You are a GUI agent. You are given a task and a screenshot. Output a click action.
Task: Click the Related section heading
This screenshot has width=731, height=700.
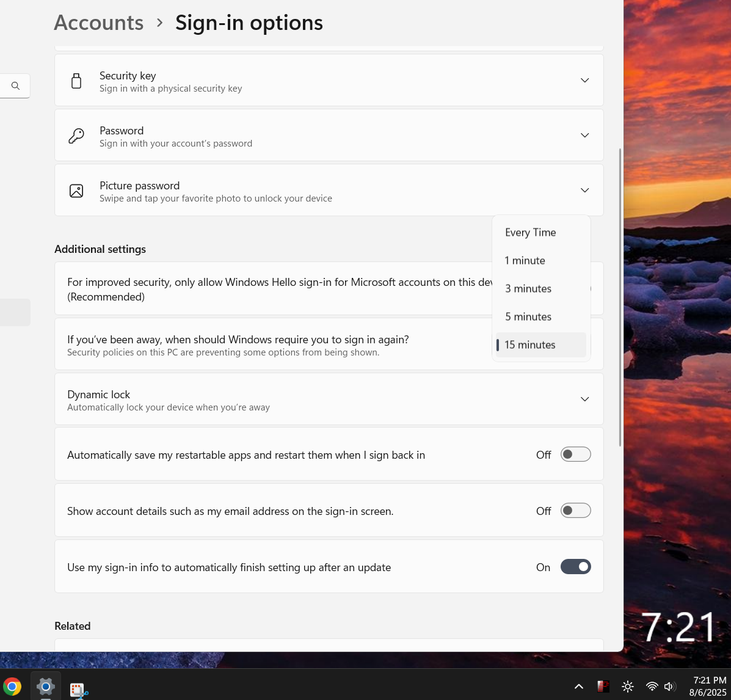pos(72,626)
